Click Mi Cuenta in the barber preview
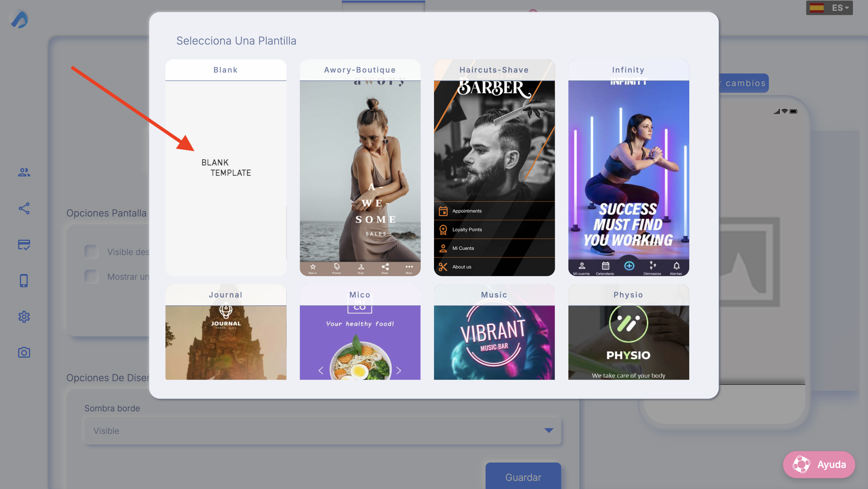 [494, 248]
